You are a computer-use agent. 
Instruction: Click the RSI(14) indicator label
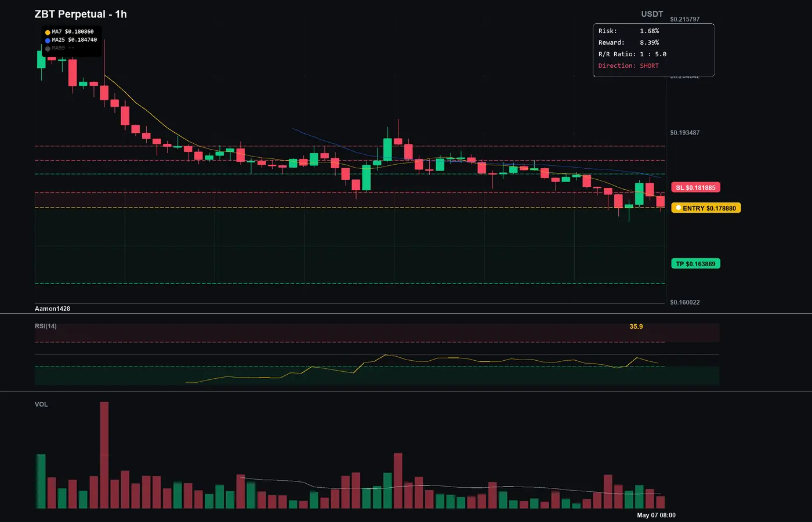46,326
